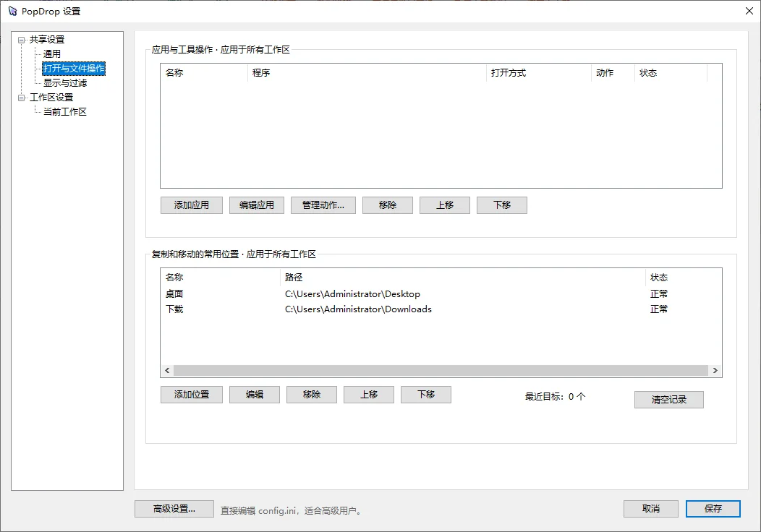Click the 取消 button
Screen dimensions: 761x532
651,509
